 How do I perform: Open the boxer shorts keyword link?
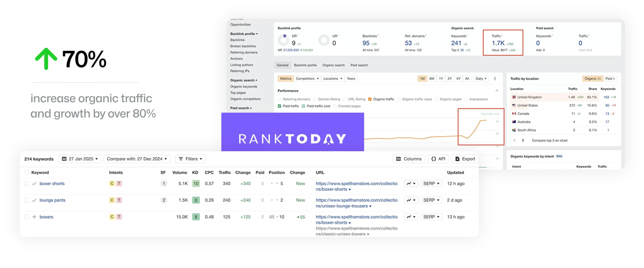click(x=52, y=184)
